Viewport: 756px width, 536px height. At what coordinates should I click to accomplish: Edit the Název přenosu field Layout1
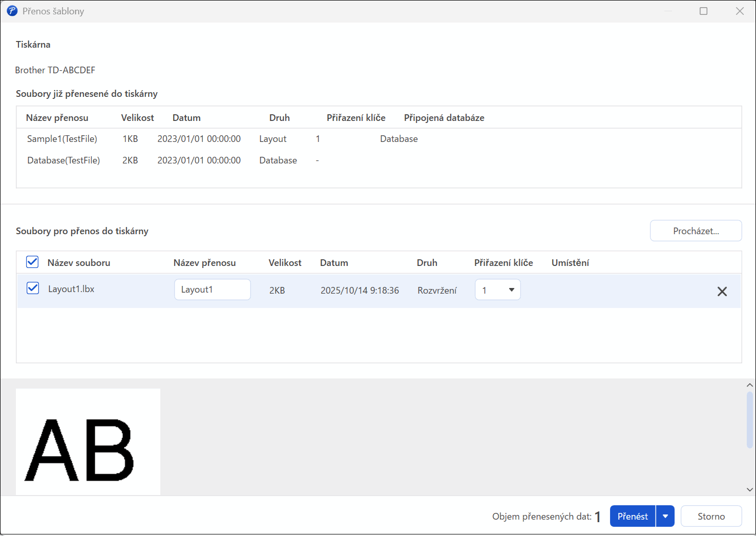[212, 290]
